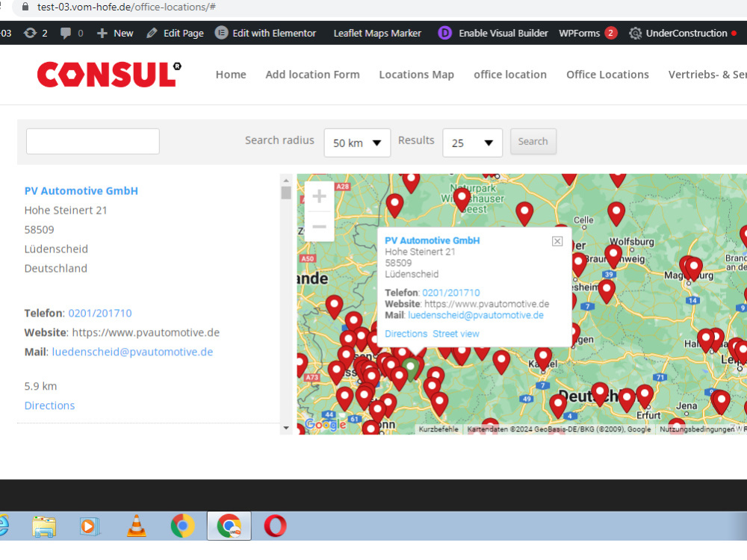Click the Search button

[x=533, y=141]
